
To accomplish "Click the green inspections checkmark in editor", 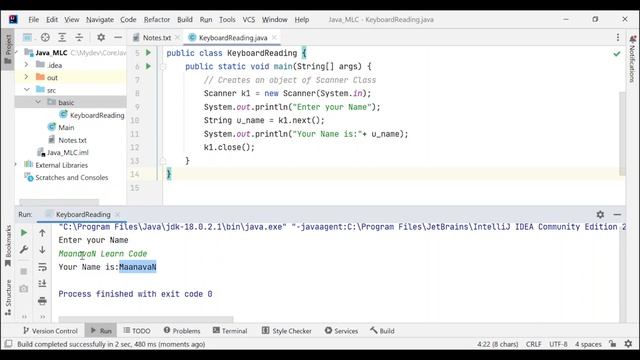I will [x=617, y=53].
